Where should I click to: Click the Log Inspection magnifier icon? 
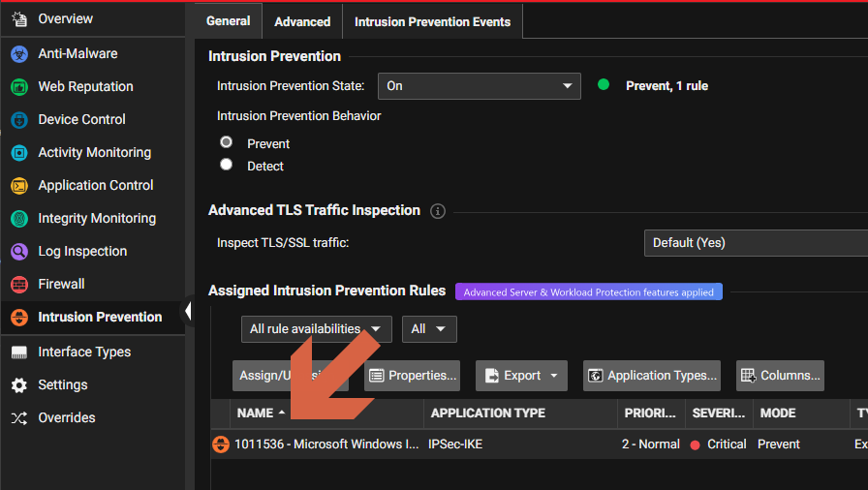(x=19, y=252)
